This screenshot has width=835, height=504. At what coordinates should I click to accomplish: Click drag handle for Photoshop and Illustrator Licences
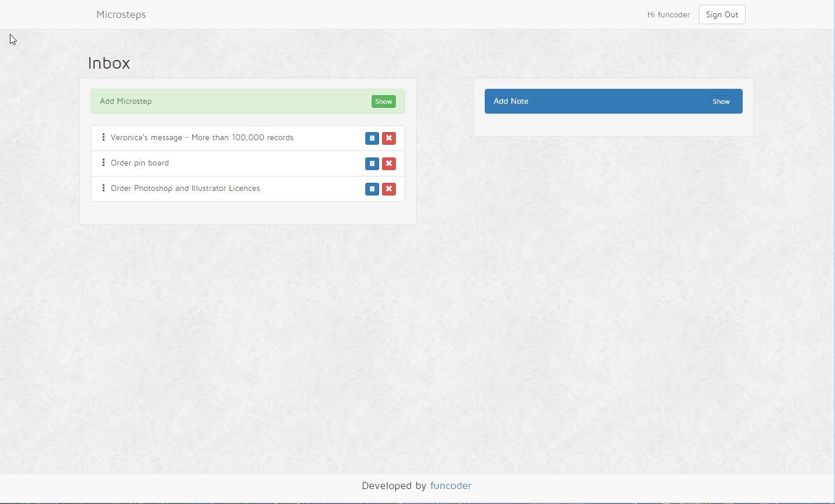(103, 188)
